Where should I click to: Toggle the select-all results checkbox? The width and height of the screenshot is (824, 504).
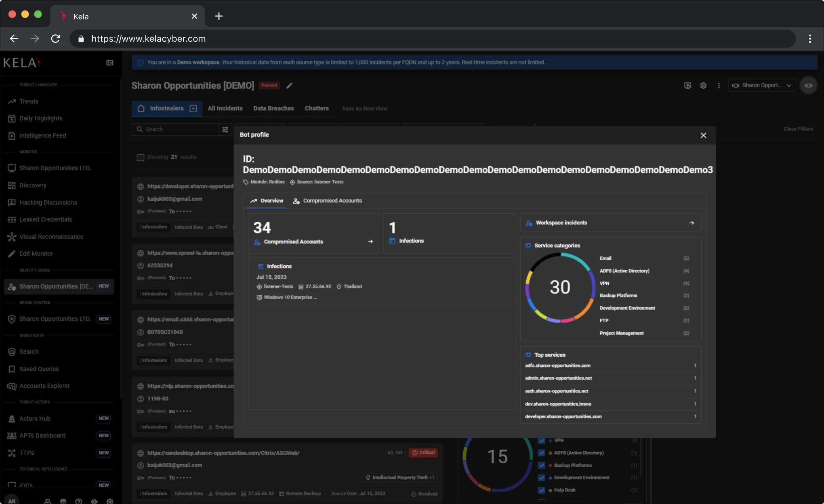140,157
